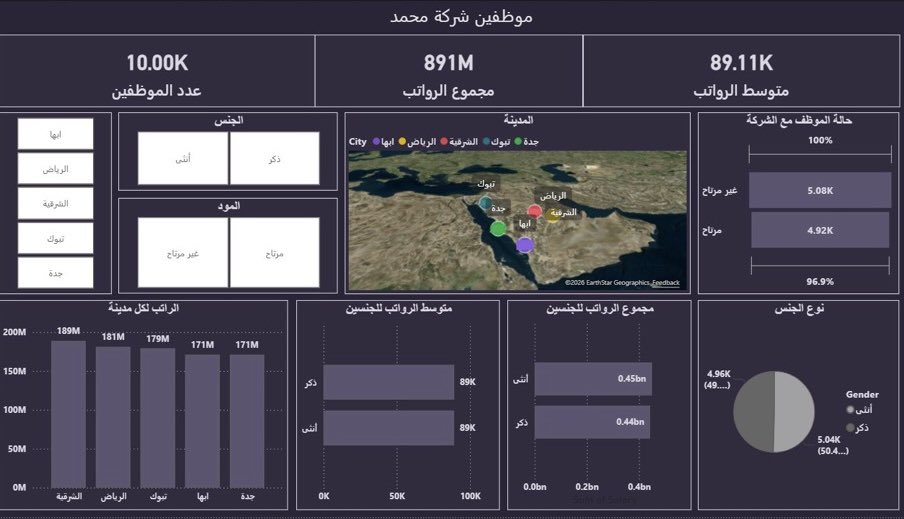This screenshot has height=519, width=904.
Task: Click the purple ابها dot in the map legend
Action: point(376,141)
